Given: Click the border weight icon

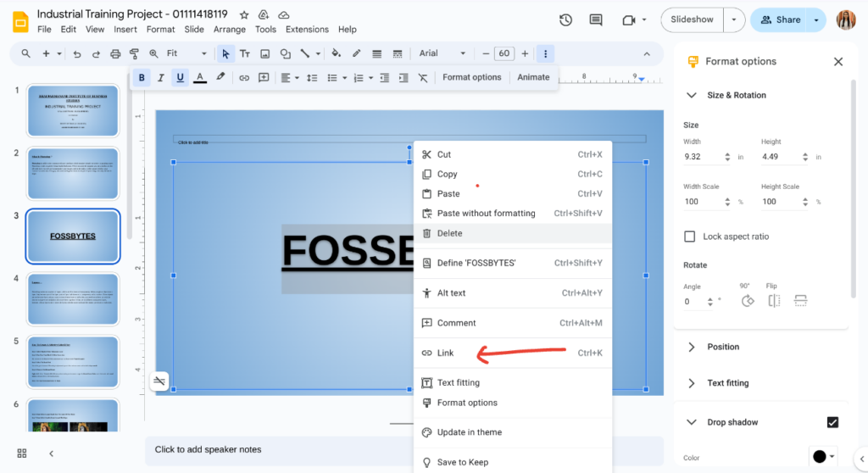Looking at the screenshot, I should [x=377, y=53].
